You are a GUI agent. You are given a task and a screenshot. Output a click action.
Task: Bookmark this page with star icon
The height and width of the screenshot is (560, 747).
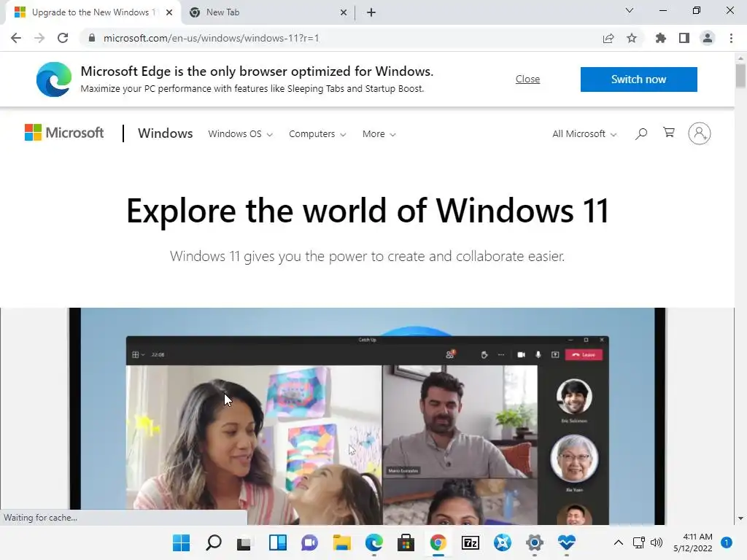[x=632, y=38]
